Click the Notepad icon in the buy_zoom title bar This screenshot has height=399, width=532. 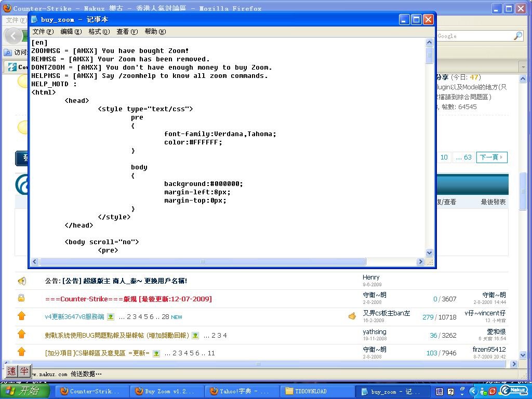click(34, 19)
